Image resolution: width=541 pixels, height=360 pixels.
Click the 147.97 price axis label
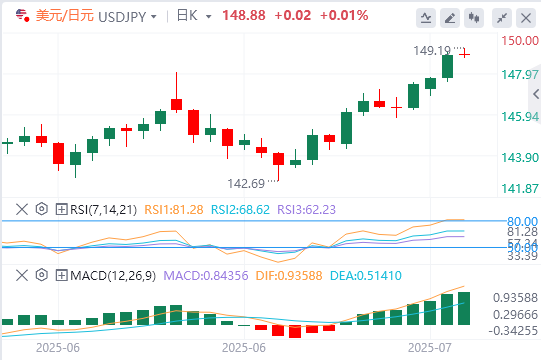click(x=520, y=75)
